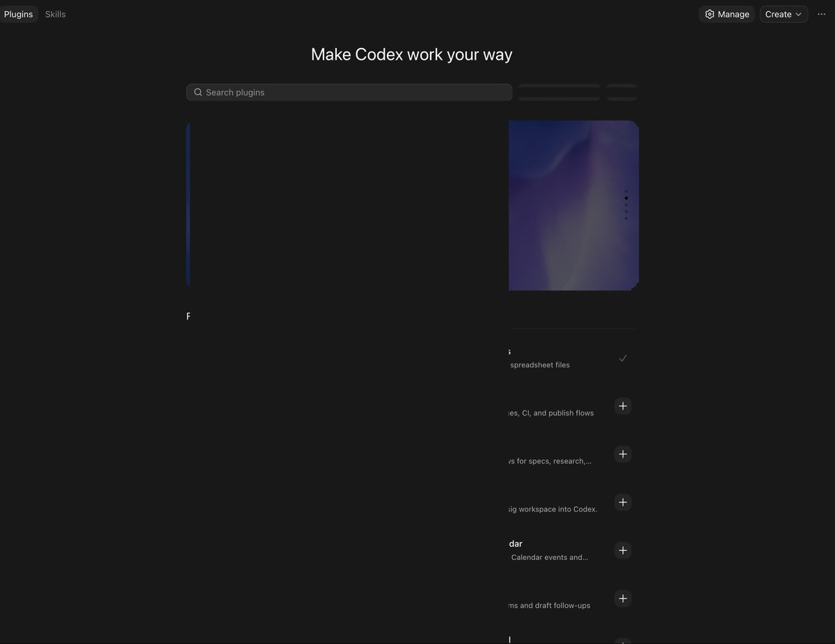Open the purple featured banner card
The width and height of the screenshot is (835, 644).
573,205
